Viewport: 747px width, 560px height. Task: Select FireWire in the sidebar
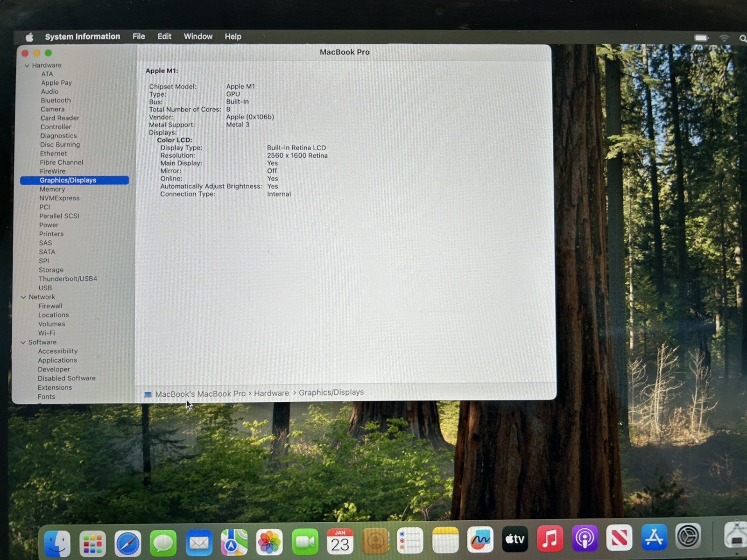click(x=52, y=171)
